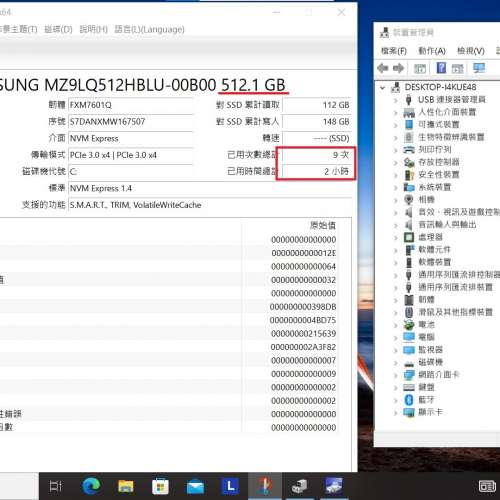The image size is (500, 500).
Task: Click the battery icon next to 電池
Action: [x=409, y=325]
